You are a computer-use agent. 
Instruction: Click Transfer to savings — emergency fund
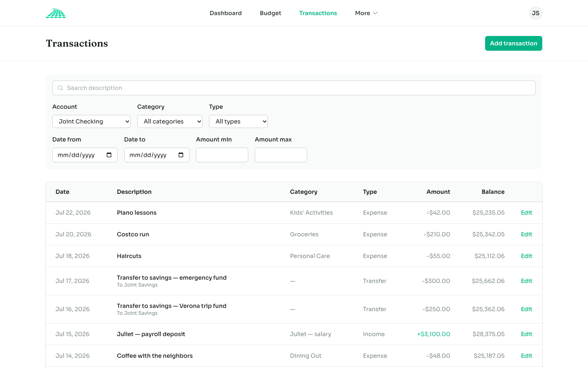coord(171,278)
